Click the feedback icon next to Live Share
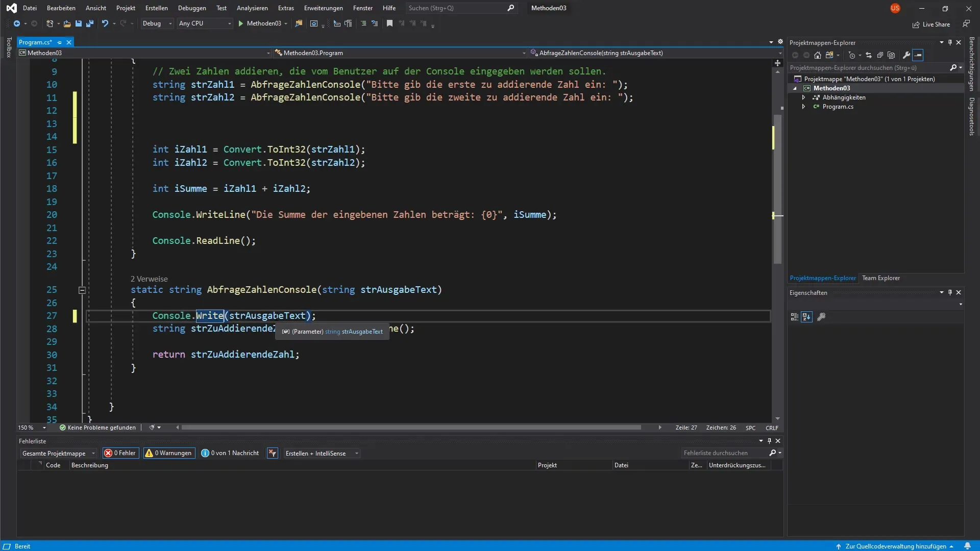The height and width of the screenshot is (551, 980). pos(966,24)
